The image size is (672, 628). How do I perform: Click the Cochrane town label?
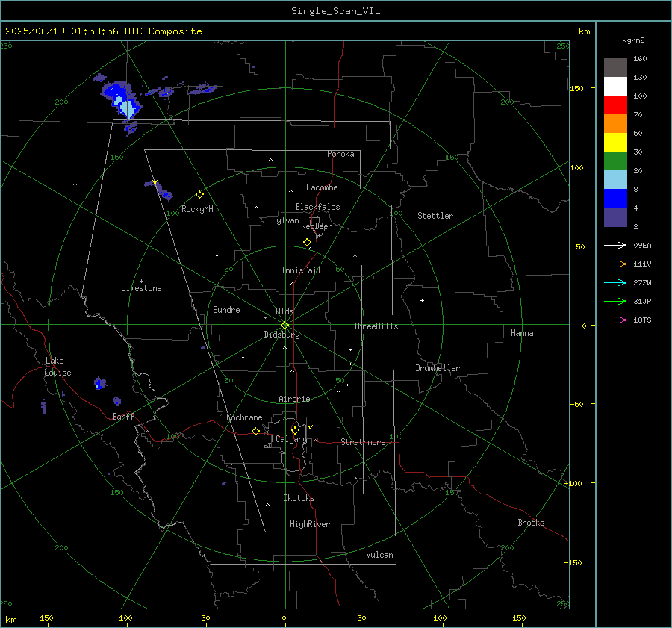[x=244, y=417]
